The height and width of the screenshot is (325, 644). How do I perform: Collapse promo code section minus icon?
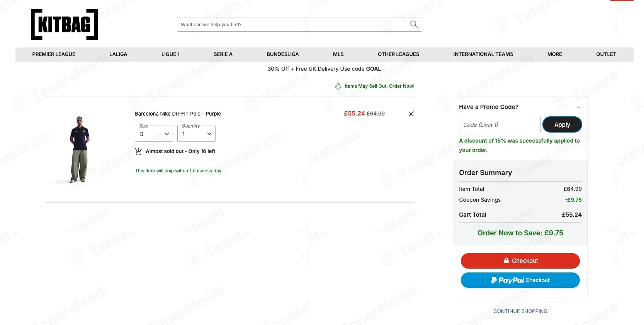[x=578, y=107]
